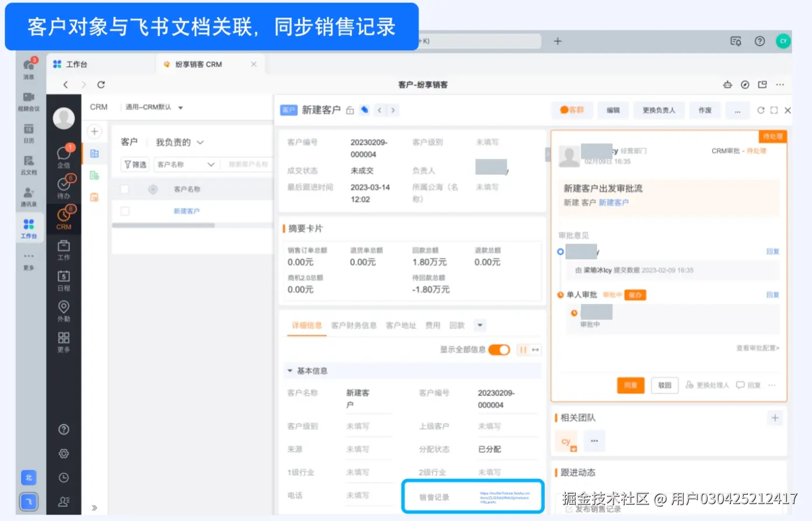This screenshot has height=521, width=812.
Task: Open the 通用--CRM默认 dropdown
Action: pos(151,107)
